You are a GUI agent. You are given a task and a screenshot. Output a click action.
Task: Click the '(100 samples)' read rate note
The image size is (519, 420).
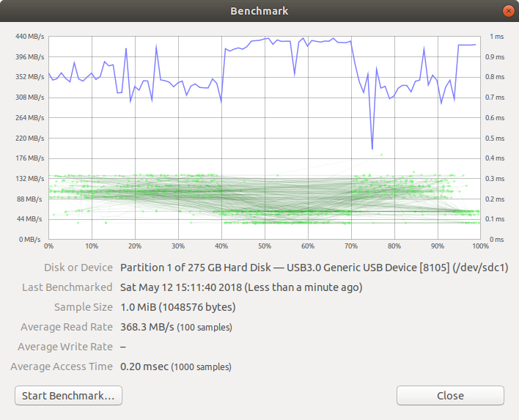pos(205,328)
